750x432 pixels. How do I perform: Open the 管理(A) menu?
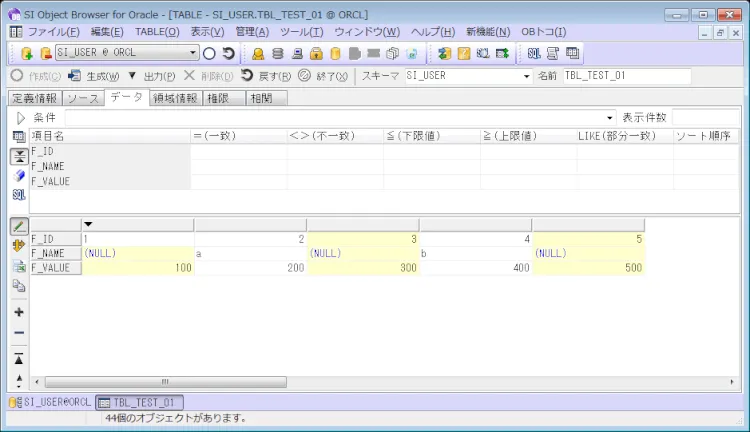tap(252, 32)
